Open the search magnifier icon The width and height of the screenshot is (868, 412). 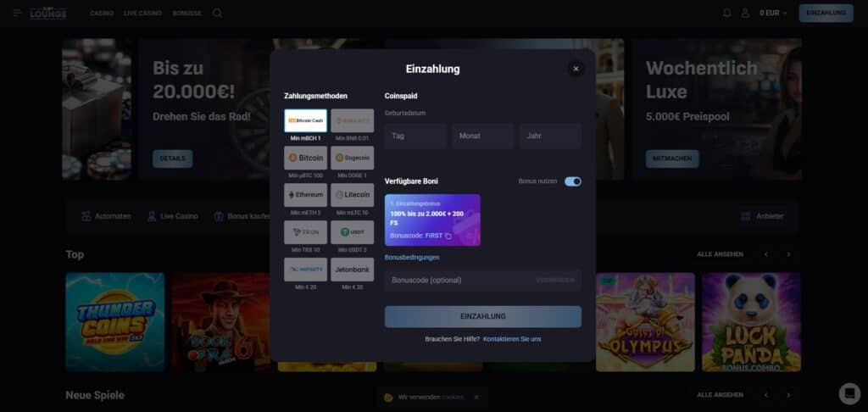[x=218, y=13]
